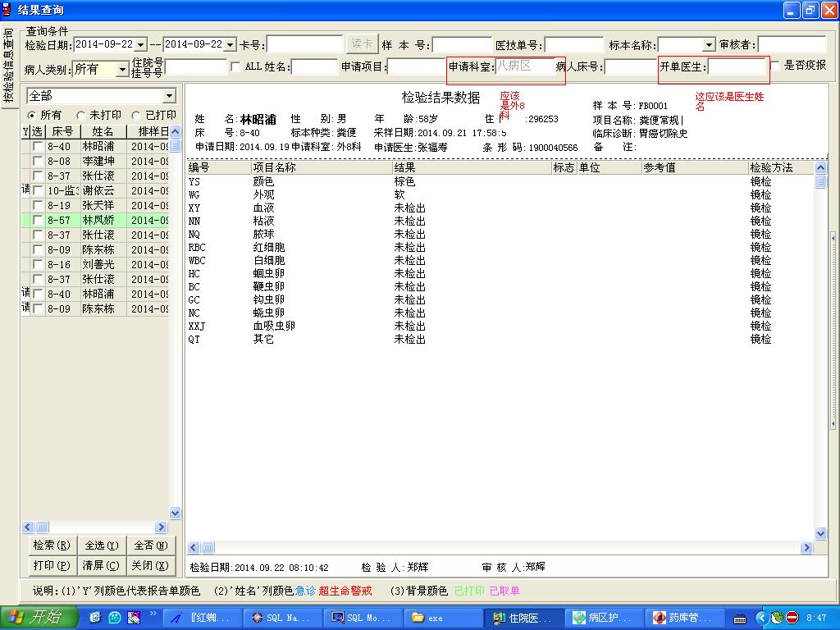Click the 全选(Y) button

click(x=101, y=546)
